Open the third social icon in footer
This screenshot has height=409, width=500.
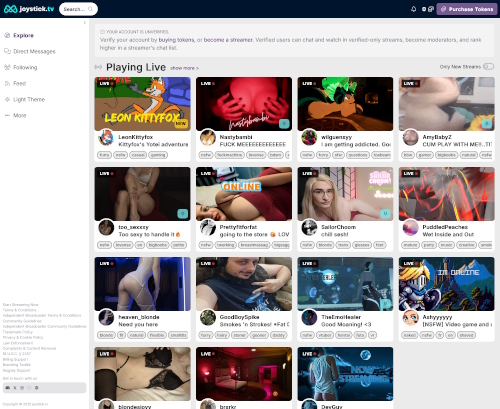pyautogui.click(x=22, y=388)
